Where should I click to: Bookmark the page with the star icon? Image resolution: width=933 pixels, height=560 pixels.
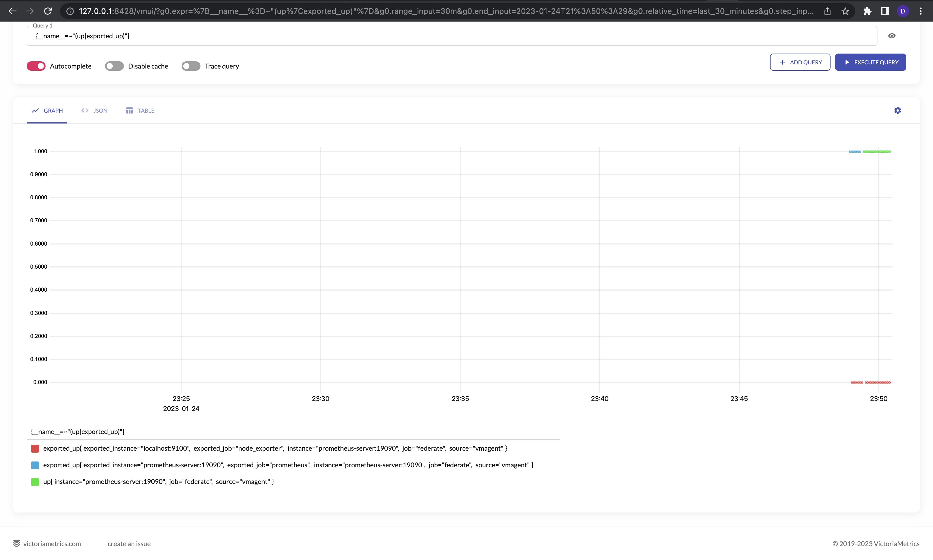tap(845, 11)
